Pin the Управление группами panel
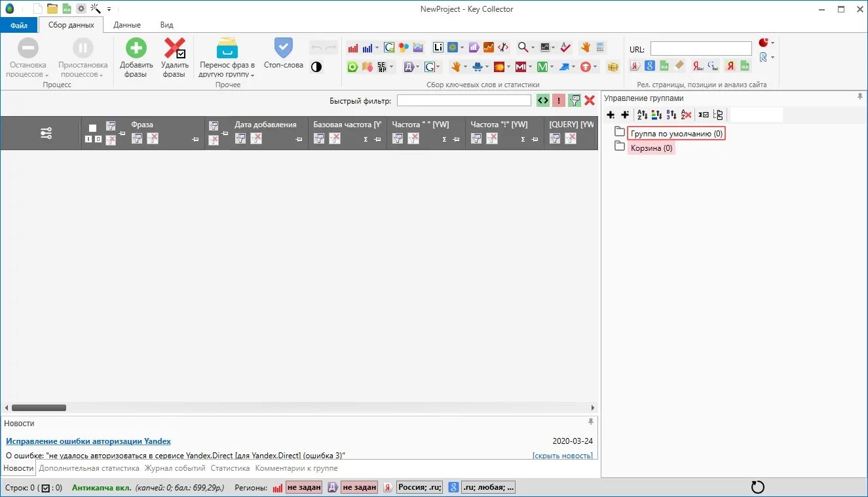 860,97
